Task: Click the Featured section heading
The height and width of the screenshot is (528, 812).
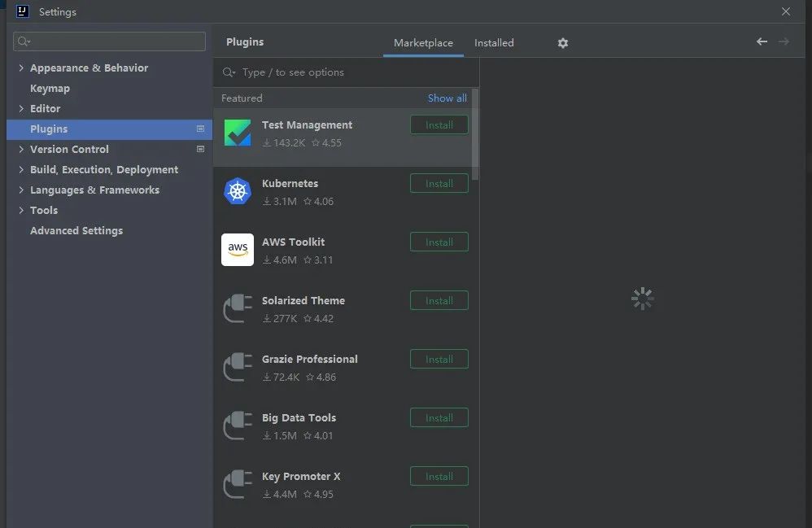Action: 242,98
